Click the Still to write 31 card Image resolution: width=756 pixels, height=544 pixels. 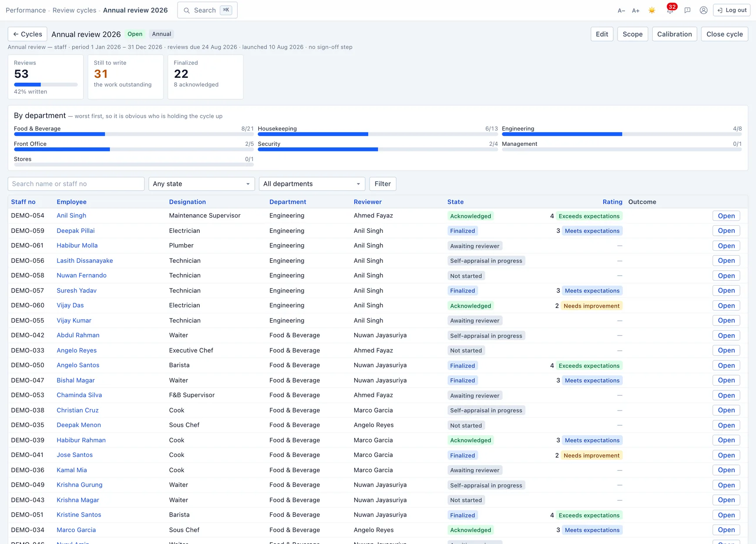click(125, 77)
